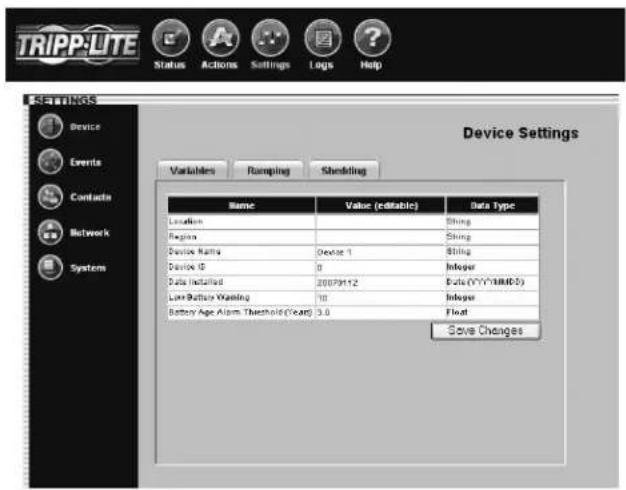
Task: Click the System sidebar icon
Action: click(50, 268)
